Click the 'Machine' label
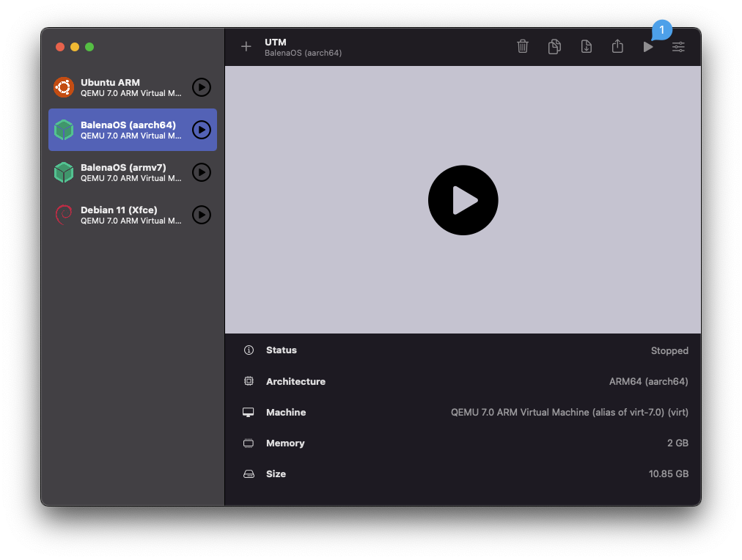The height and width of the screenshot is (560, 742). (x=286, y=413)
